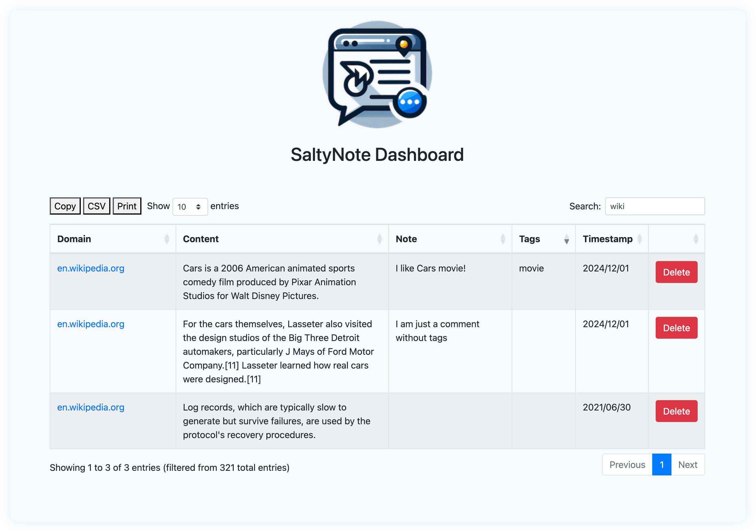Delete the 2021/06/30 Log records entry
Screen dimensions: 756x532
(x=676, y=411)
